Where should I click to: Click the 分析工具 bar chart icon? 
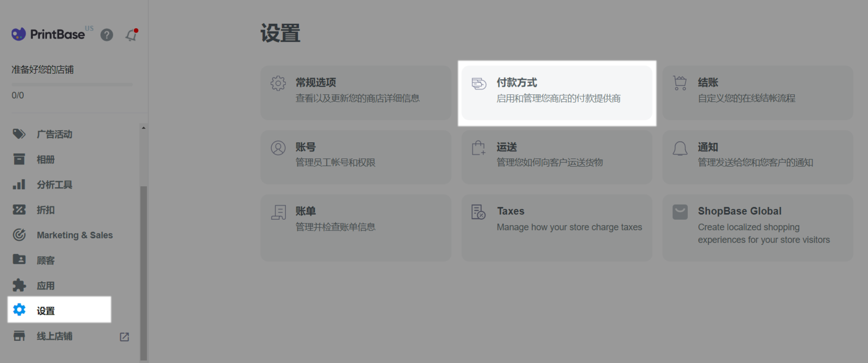tap(19, 184)
